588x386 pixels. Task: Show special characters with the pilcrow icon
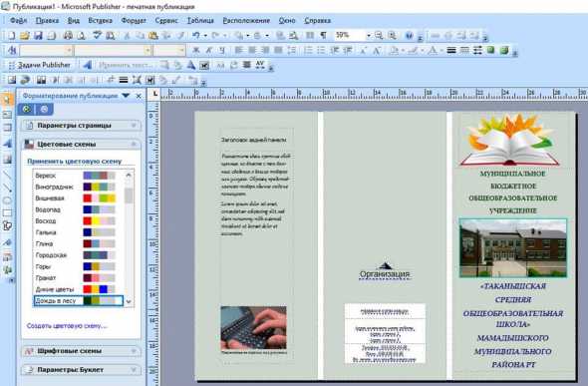[x=323, y=36]
